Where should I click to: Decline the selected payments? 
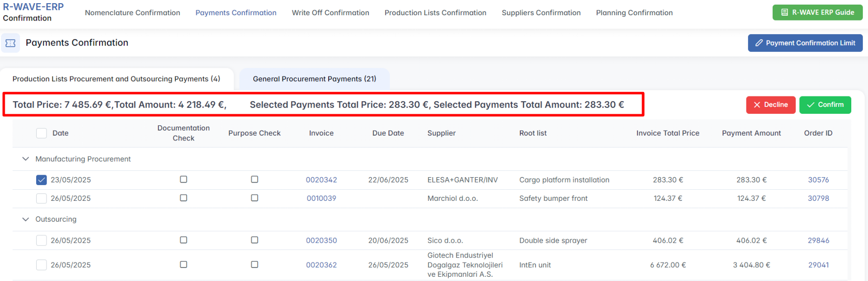(x=771, y=105)
